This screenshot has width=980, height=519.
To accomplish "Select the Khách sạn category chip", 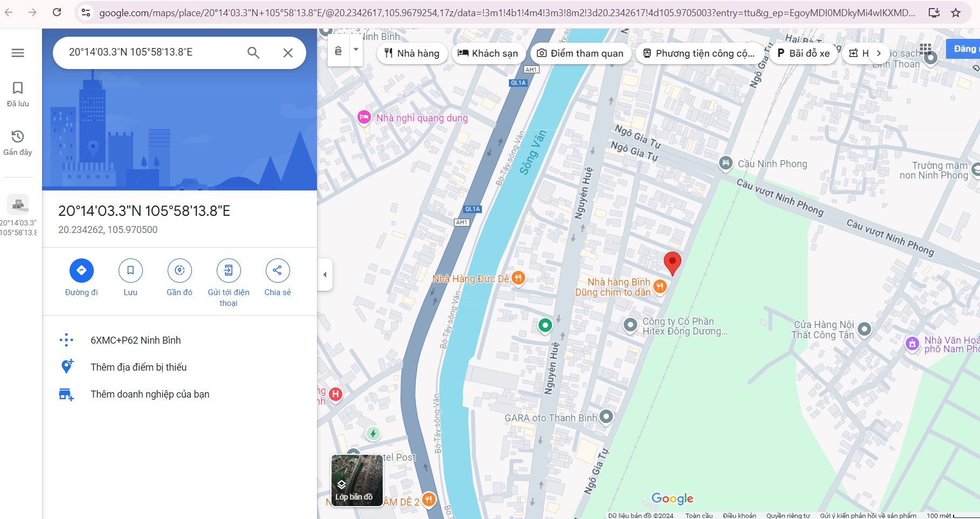I will tap(488, 53).
